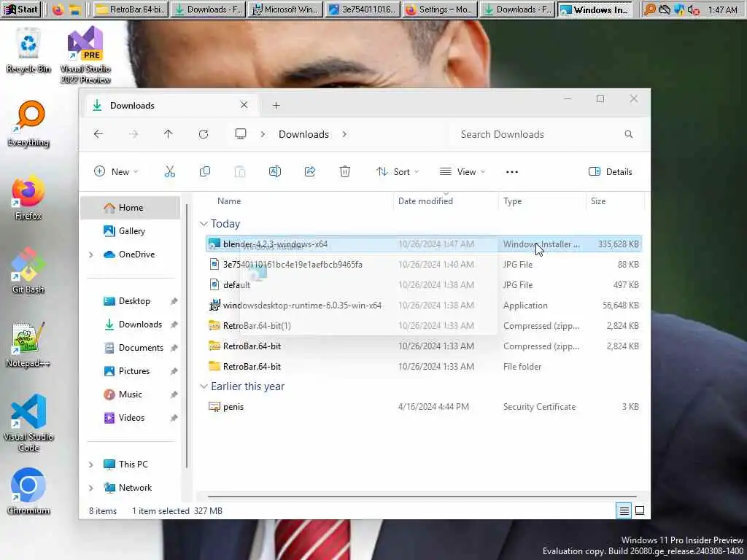Click the Rename icon in toolbar

click(275, 171)
